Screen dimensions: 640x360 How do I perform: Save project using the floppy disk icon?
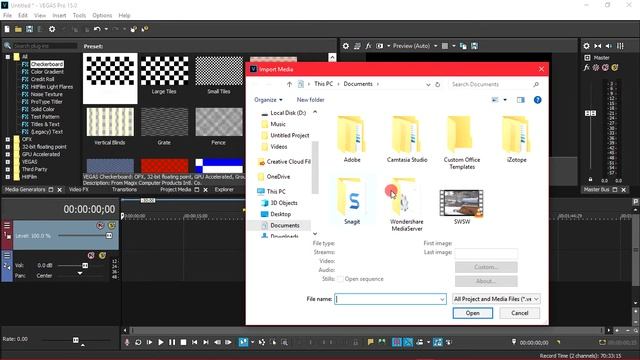pos(29,29)
